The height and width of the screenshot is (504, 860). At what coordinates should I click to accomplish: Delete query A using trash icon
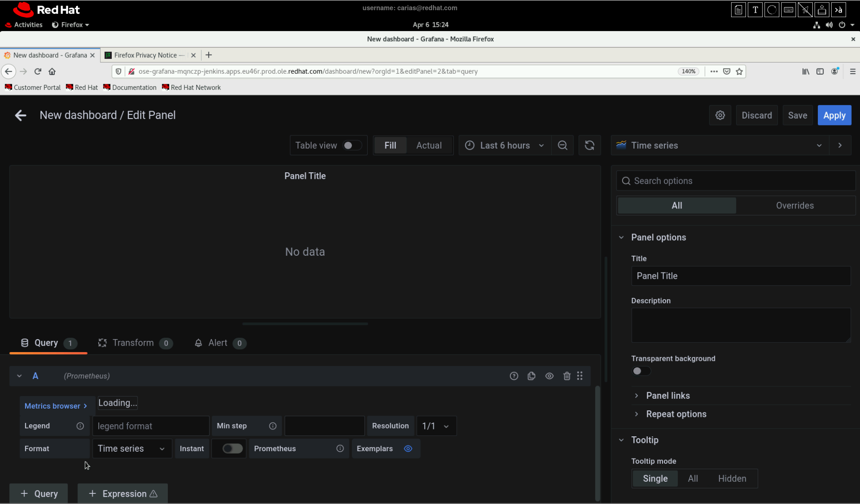tap(567, 376)
